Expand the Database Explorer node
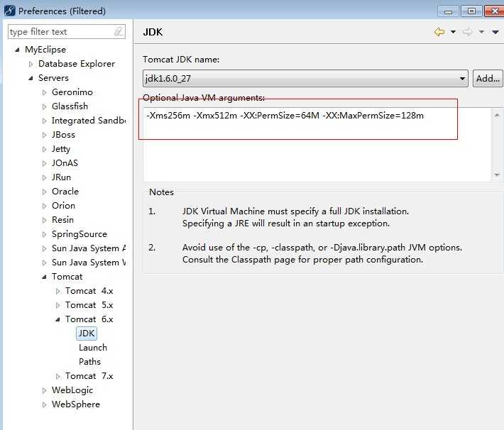 coord(31,64)
